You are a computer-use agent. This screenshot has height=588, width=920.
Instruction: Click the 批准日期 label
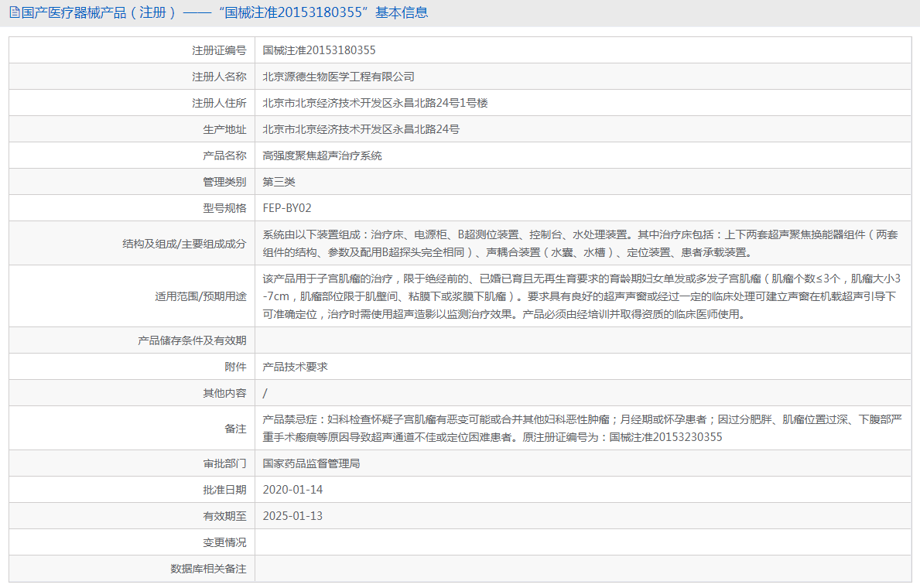[224, 490]
